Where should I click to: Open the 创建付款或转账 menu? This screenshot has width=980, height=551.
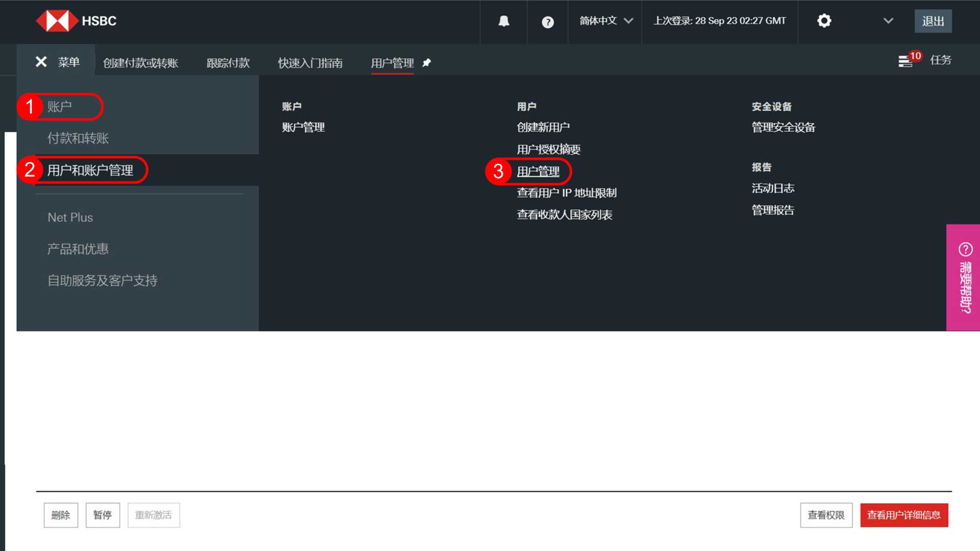click(141, 62)
